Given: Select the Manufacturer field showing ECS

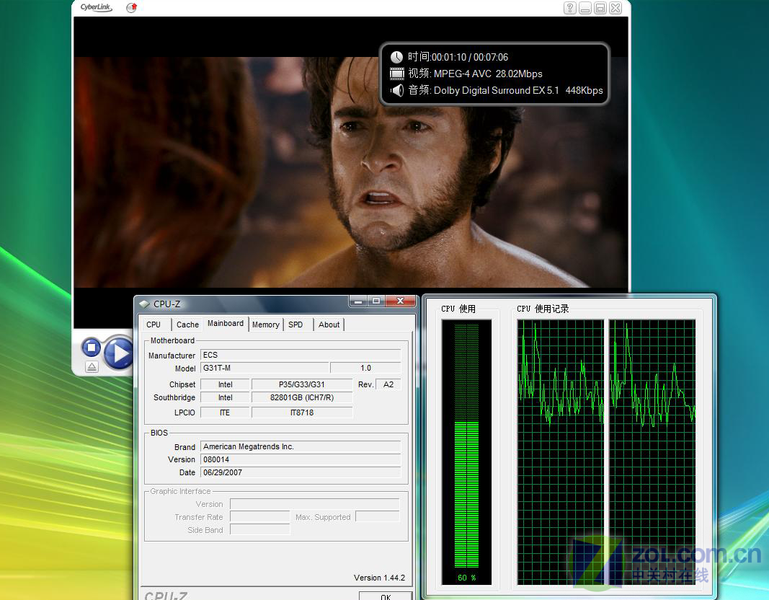Looking at the screenshot, I should click(301, 355).
